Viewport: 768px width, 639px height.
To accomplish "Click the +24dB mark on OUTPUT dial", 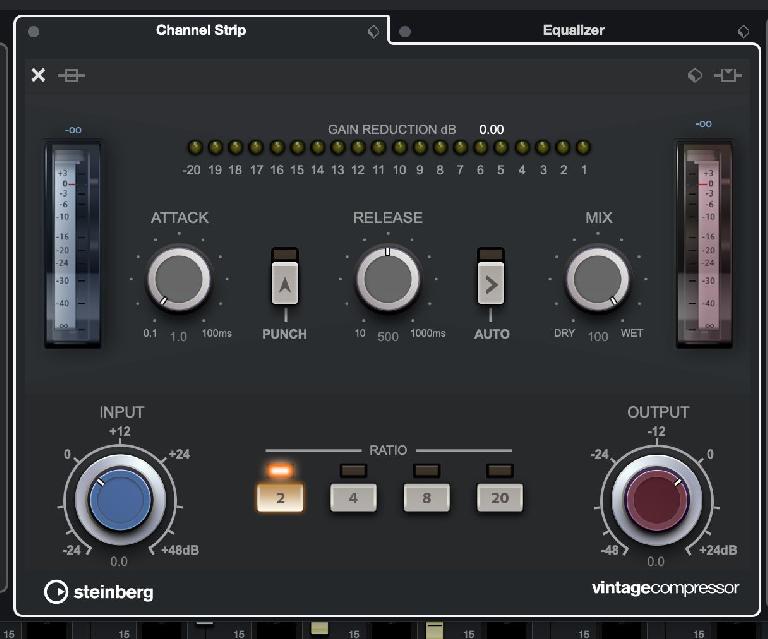I will pos(718,550).
